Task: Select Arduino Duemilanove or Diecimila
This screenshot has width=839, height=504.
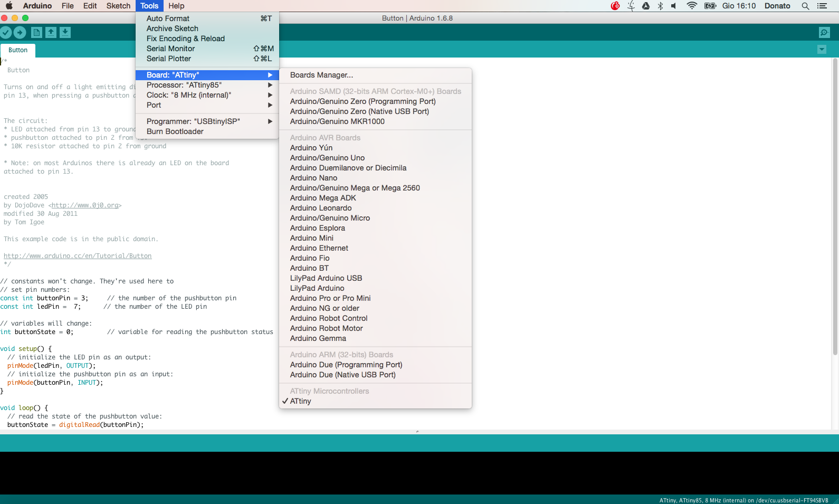Action: click(x=375, y=168)
